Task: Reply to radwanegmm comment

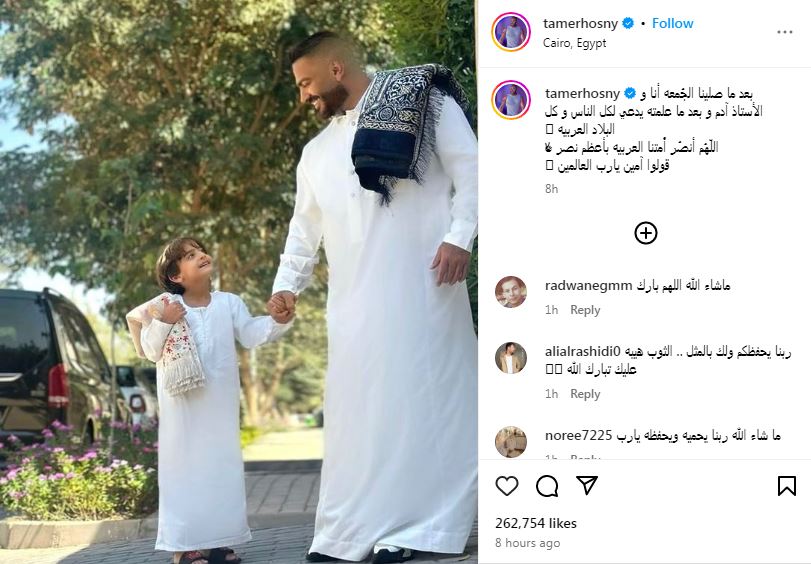Action: [585, 310]
